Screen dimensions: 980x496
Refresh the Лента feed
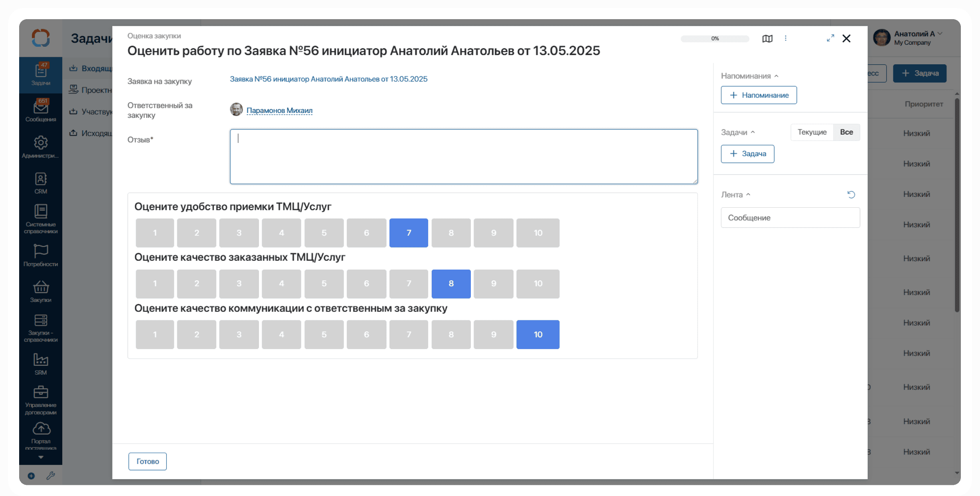(x=851, y=194)
